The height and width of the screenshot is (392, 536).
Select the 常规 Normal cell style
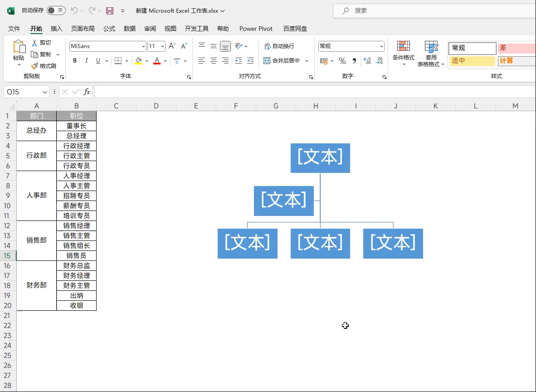pyautogui.click(x=472, y=48)
